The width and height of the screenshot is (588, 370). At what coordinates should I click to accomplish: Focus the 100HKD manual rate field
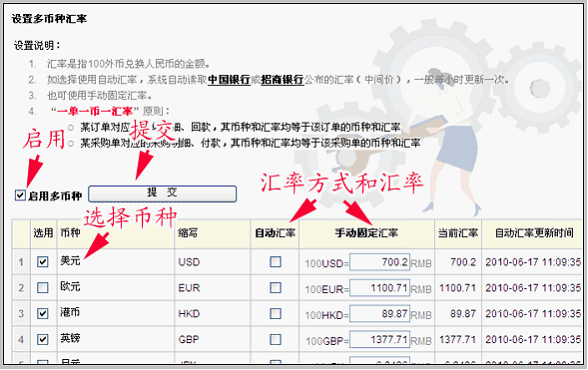pos(380,314)
